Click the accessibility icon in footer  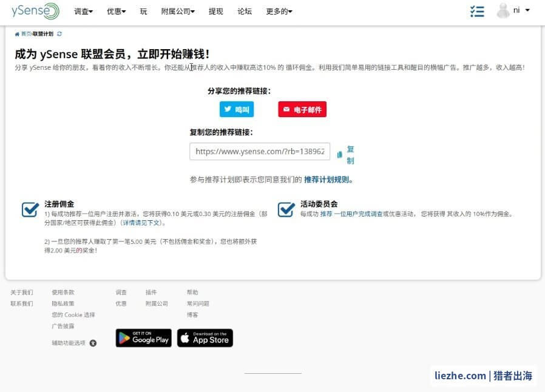point(93,343)
